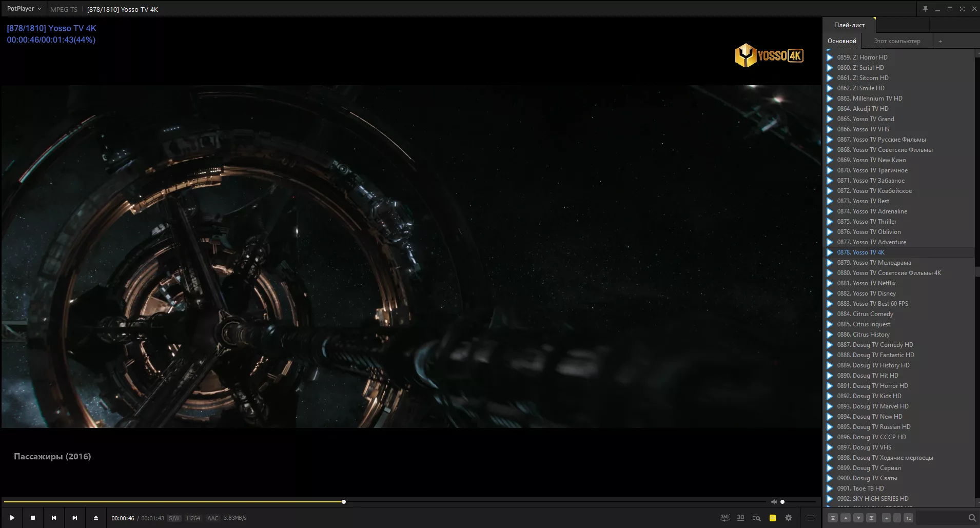
Task: Click the AAC audio codec label
Action: point(213,518)
